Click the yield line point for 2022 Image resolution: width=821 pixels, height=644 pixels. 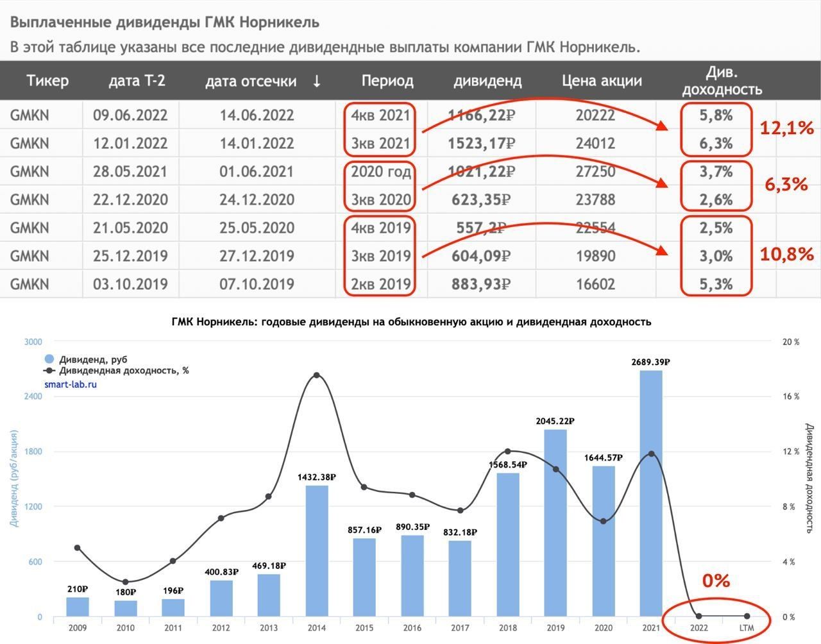(x=699, y=616)
